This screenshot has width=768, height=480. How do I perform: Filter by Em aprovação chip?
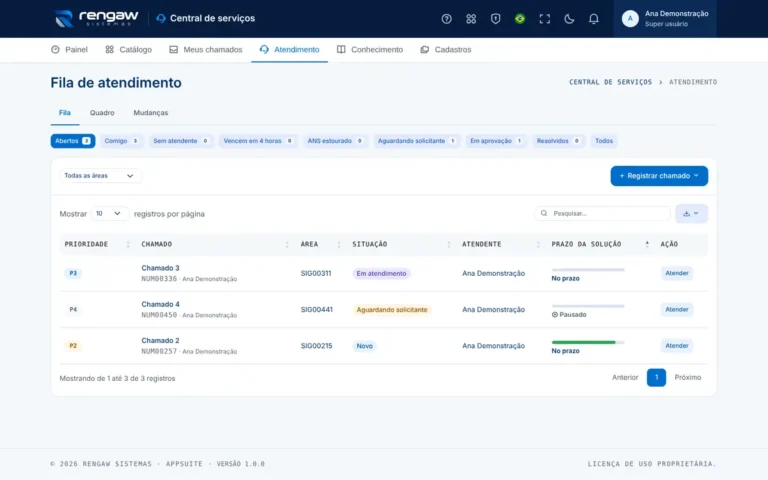pyautogui.click(x=496, y=141)
